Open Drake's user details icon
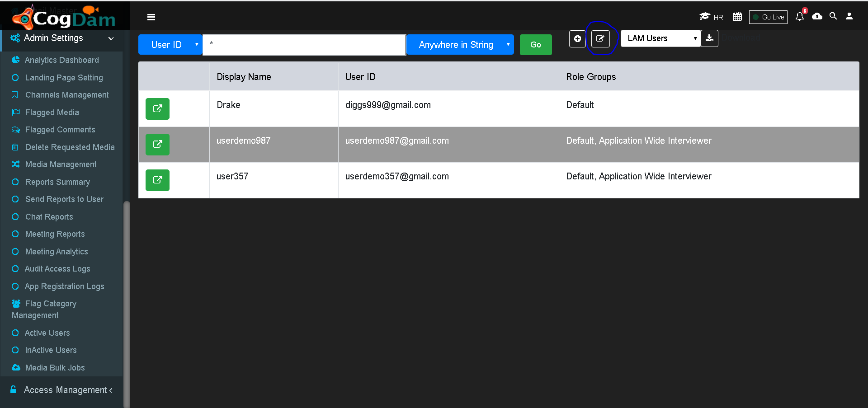The width and height of the screenshot is (868, 408). click(157, 109)
